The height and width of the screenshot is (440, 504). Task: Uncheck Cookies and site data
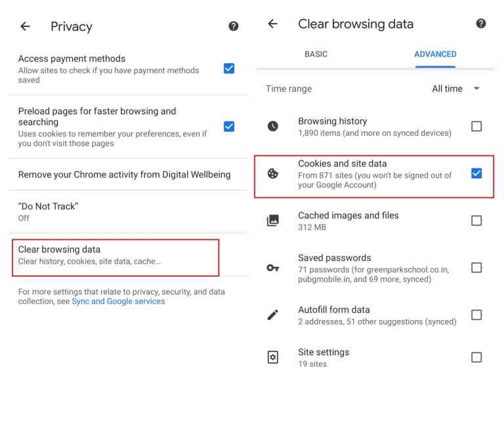pyautogui.click(x=476, y=173)
